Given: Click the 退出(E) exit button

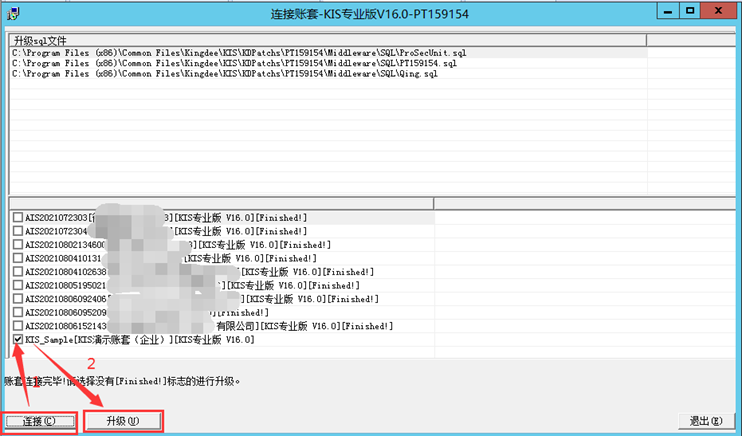Looking at the screenshot, I should tap(706, 421).
